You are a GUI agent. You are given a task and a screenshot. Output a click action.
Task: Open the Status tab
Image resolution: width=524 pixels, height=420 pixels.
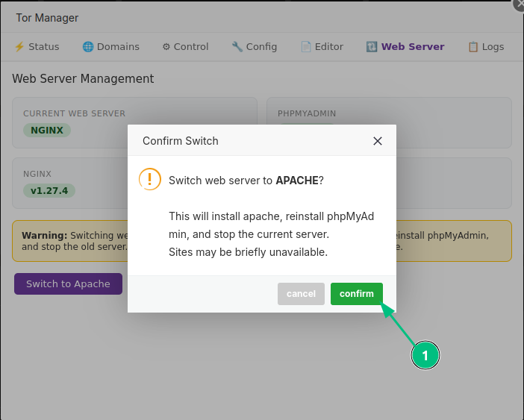click(37, 47)
